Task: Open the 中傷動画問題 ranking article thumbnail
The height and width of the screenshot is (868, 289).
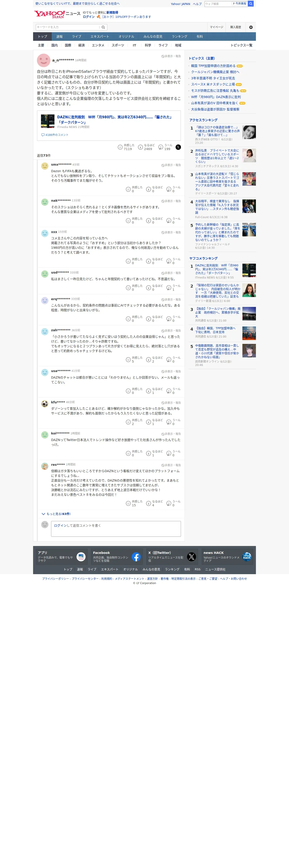Action: tap(249, 350)
